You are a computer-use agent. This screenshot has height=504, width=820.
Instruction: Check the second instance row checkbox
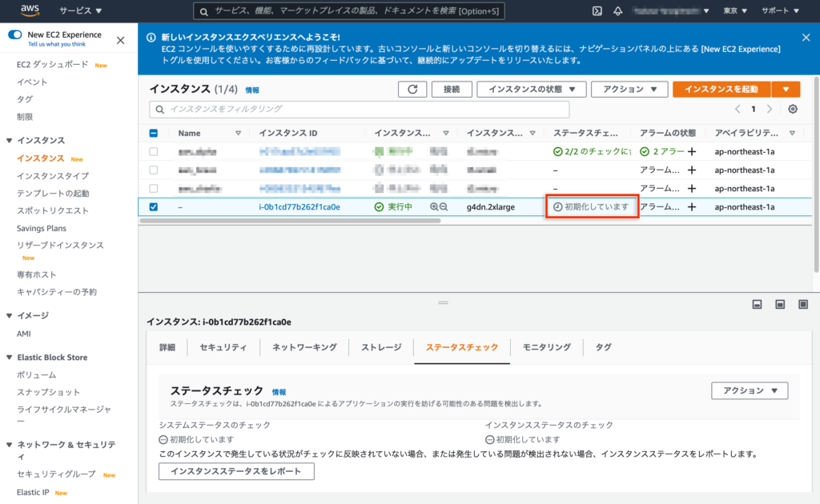coord(153,170)
